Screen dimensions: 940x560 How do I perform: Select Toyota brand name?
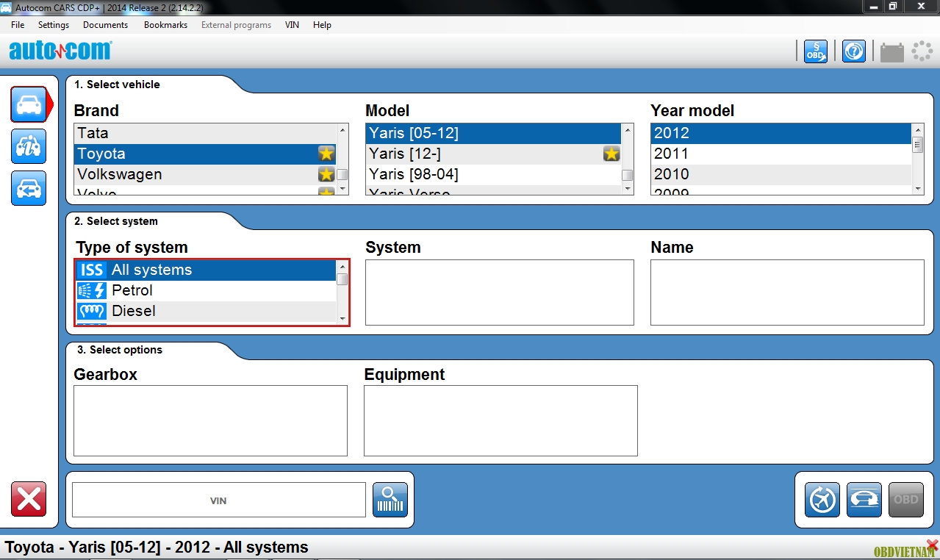pos(101,154)
